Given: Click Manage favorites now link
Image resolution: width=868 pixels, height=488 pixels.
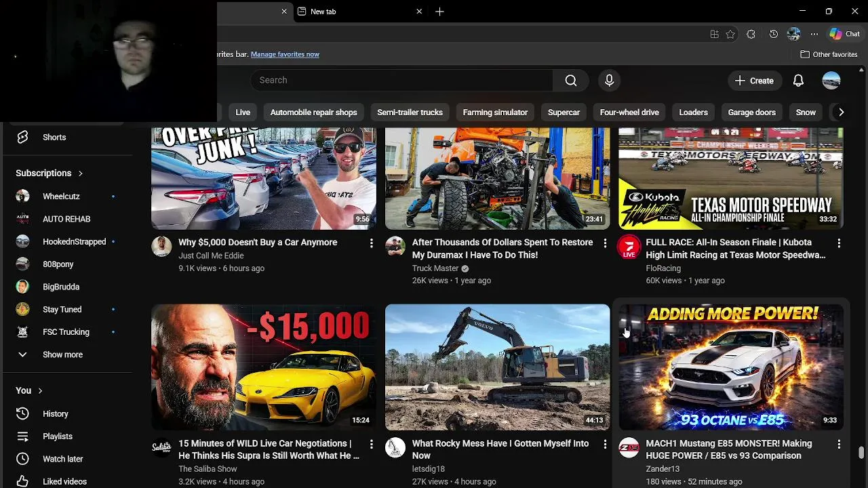Looking at the screenshot, I should [x=285, y=54].
